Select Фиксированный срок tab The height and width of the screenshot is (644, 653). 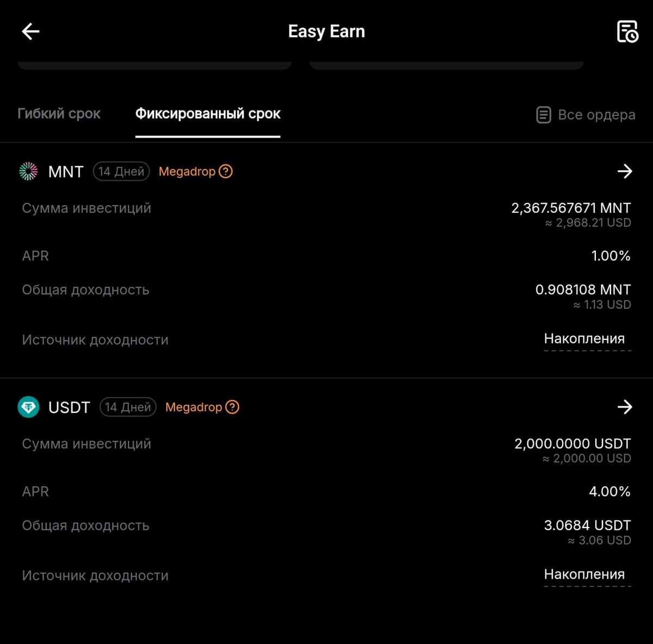[x=208, y=114]
